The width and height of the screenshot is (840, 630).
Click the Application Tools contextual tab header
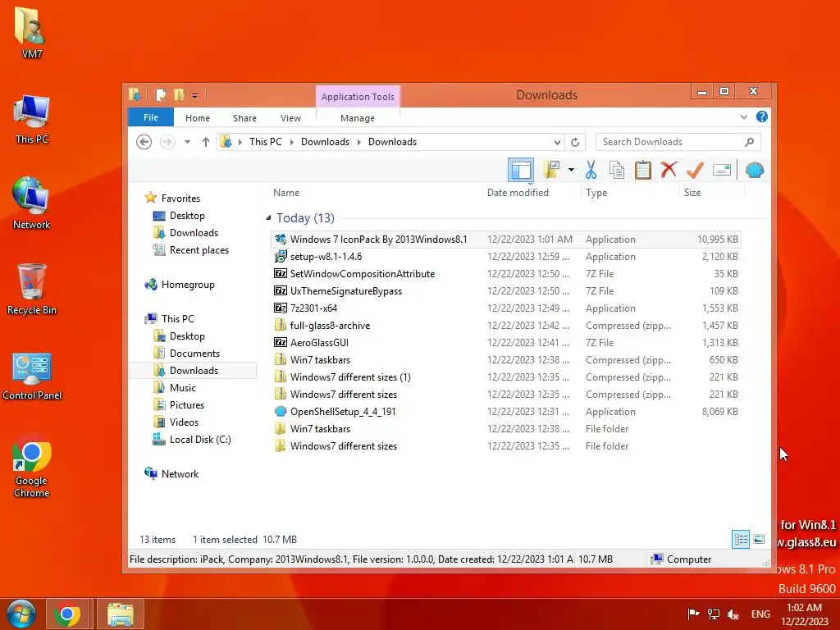pyautogui.click(x=358, y=97)
